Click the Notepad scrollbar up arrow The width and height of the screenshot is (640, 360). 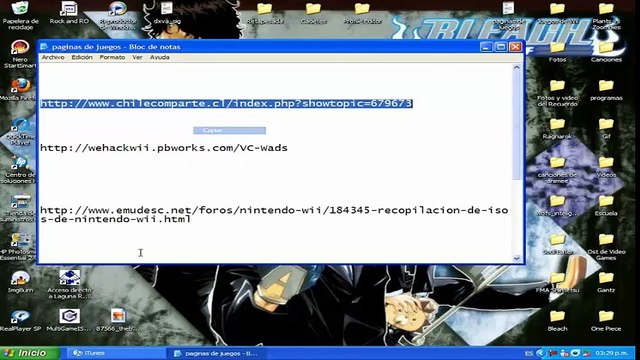517,68
